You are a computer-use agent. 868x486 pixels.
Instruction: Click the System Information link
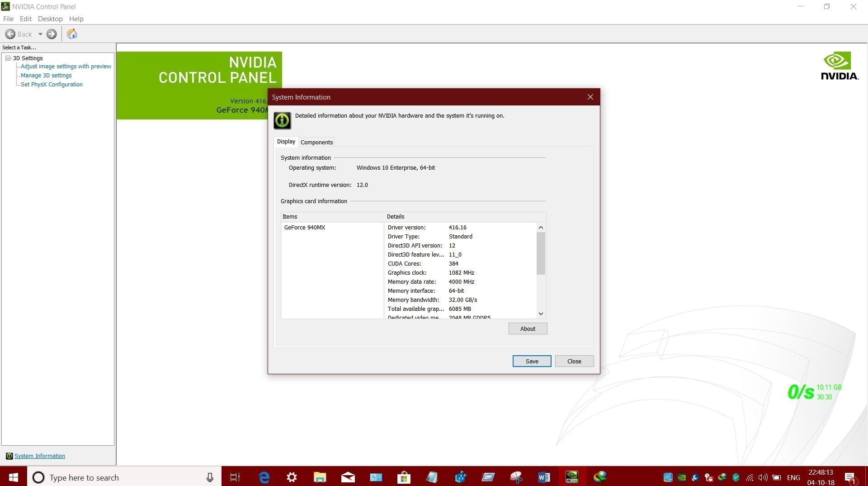pyautogui.click(x=40, y=456)
